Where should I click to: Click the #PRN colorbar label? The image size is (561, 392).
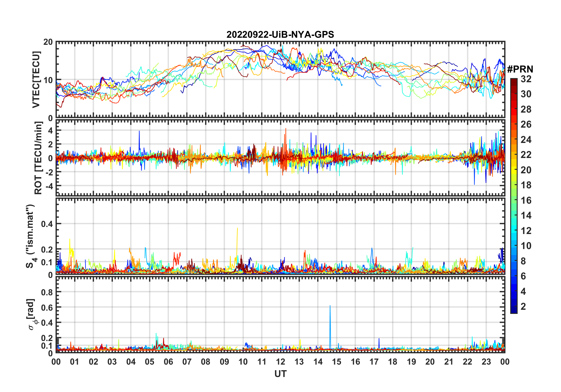pyautogui.click(x=520, y=69)
